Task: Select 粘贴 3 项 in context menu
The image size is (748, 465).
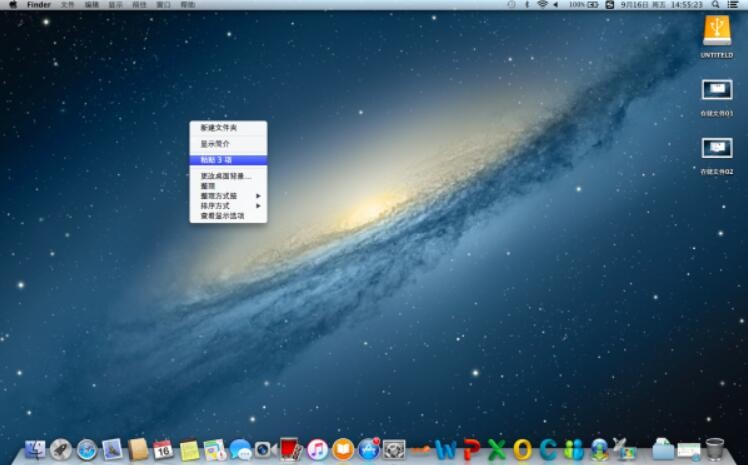Action: (216, 159)
